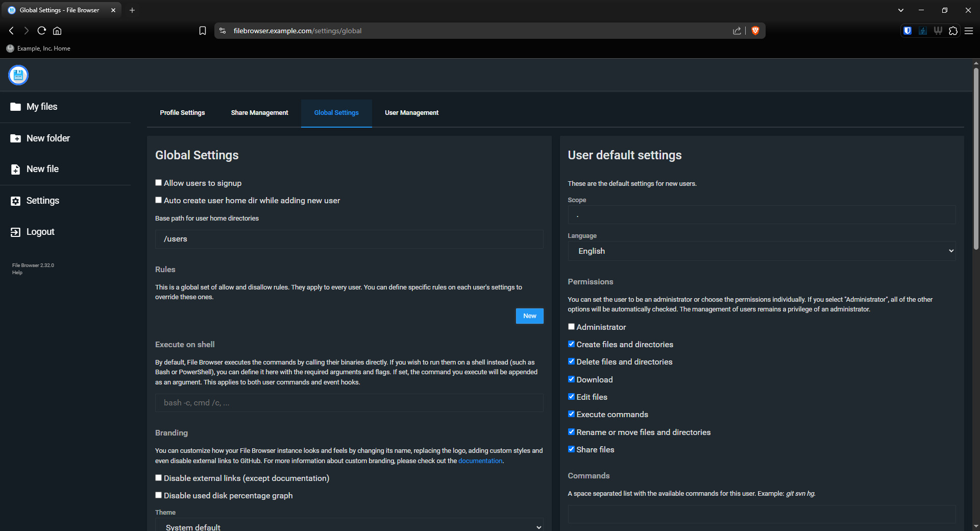This screenshot has width=980, height=531.
Task: Open Settings gear icon in sidebar
Action: pos(16,201)
